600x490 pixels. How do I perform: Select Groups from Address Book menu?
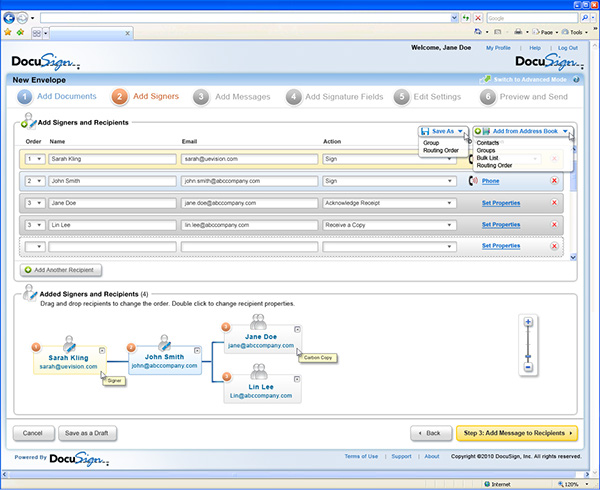click(x=486, y=150)
